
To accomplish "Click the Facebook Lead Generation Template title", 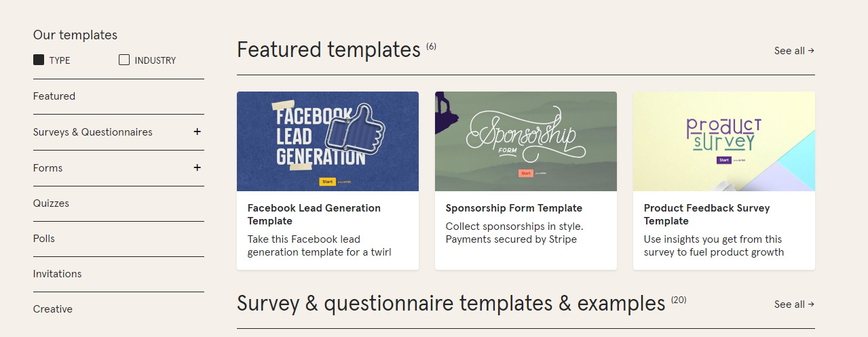I will click(314, 214).
